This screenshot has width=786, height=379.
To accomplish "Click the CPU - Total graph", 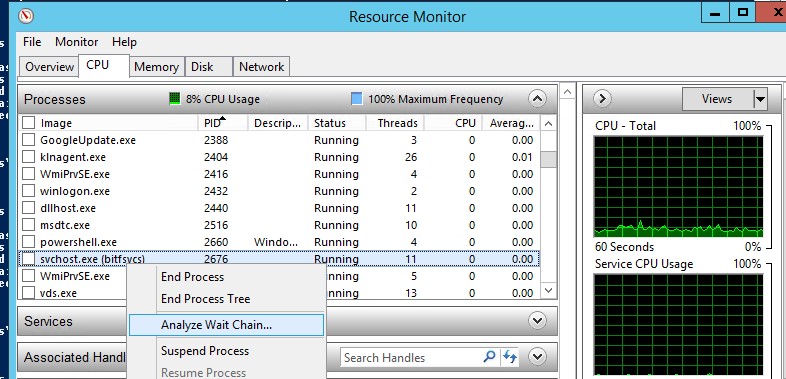I will pyautogui.click(x=678, y=186).
